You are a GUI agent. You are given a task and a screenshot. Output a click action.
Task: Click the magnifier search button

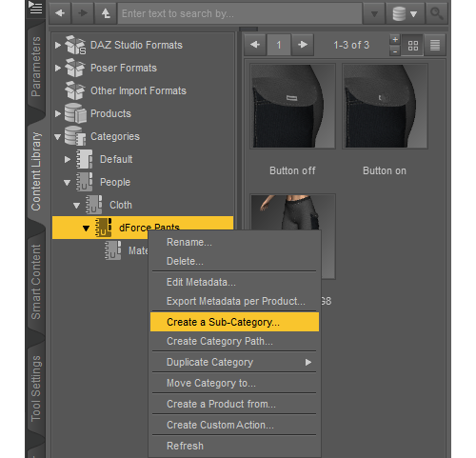437,13
